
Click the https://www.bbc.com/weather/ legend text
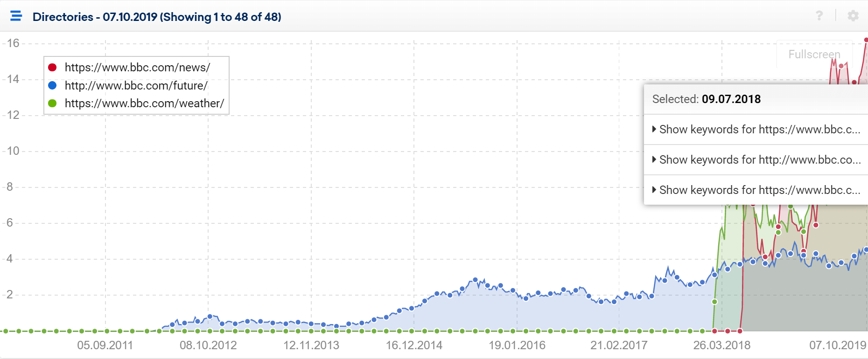click(144, 104)
